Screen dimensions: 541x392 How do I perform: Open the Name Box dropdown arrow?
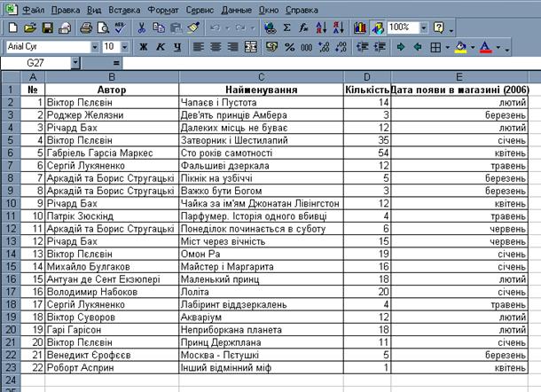coord(74,63)
